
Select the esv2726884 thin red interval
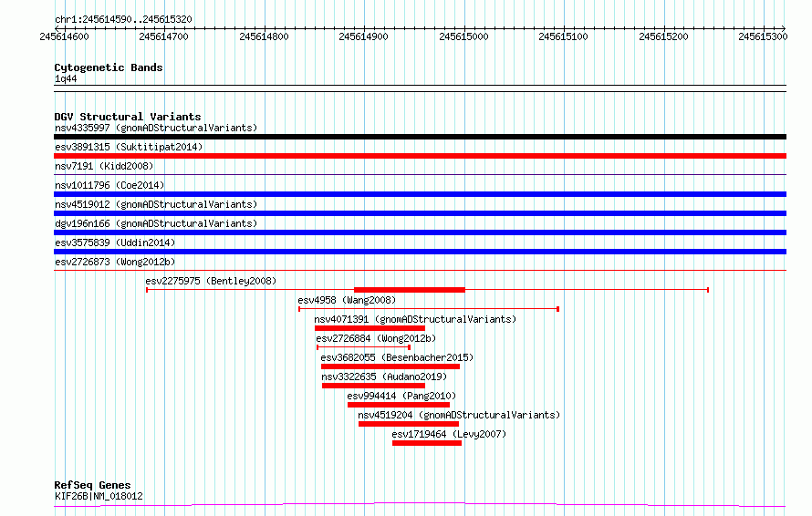click(x=363, y=347)
